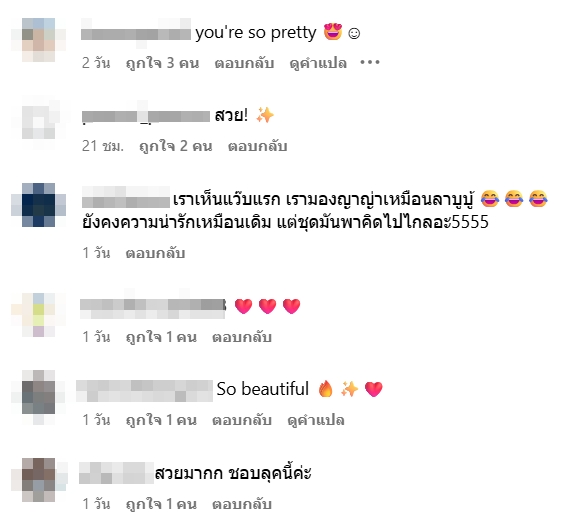Click avatar of the three red hearts commenter
The height and width of the screenshot is (516, 585).
(x=38, y=315)
